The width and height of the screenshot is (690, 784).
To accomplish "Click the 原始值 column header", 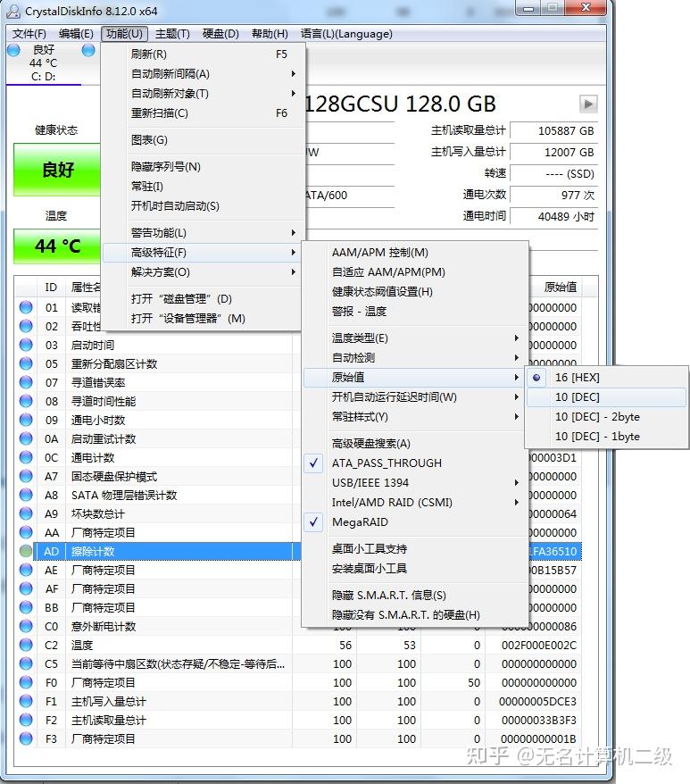I will (560, 287).
